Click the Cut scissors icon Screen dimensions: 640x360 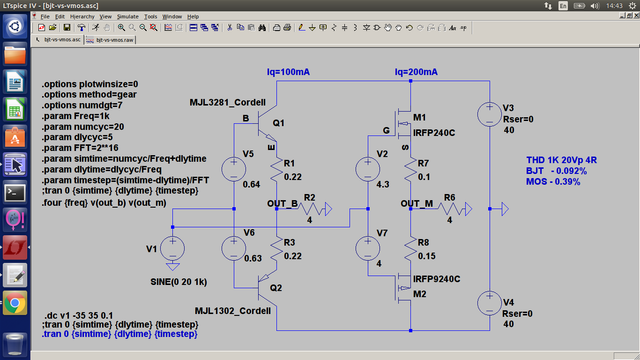(229, 28)
